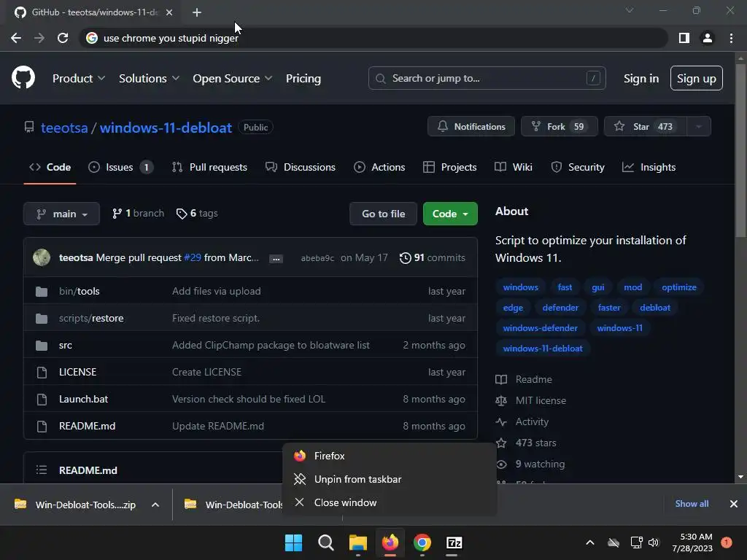Click Chrome icon in taskbar
This screenshot has height=560, width=747.
click(422, 542)
